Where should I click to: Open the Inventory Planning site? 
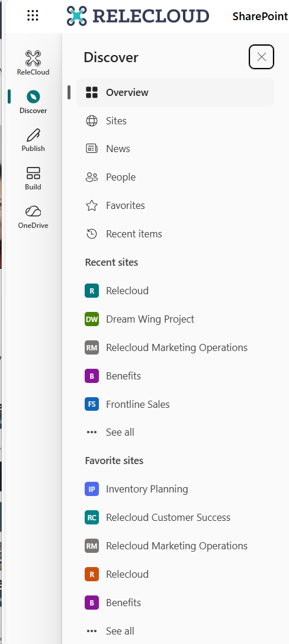[175, 489]
